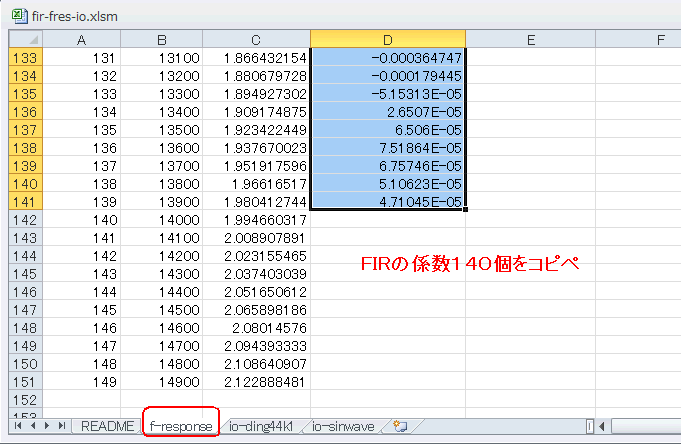
Task: Click the insert new worksheet icon
Action: click(400, 426)
